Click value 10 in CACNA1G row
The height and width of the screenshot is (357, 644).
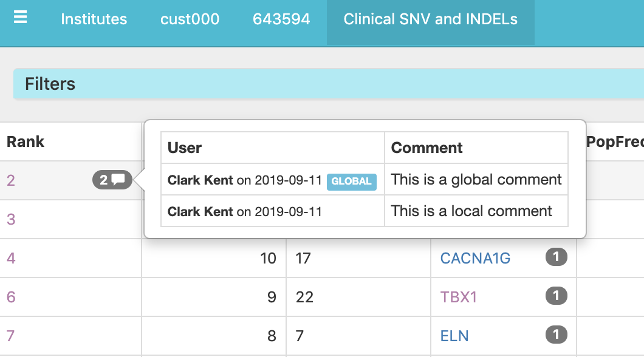[x=268, y=259]
